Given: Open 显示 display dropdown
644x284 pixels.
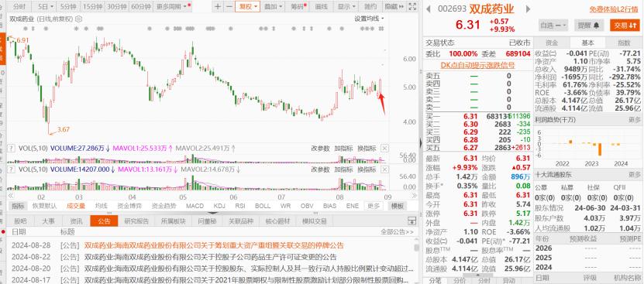Looking at the screenshot, I should click(x=346, y=6).
